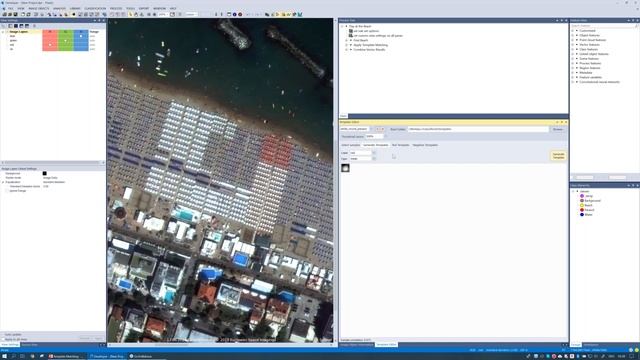This screenshot has height=360, width=640.
Task: Click the 'set custom view settings' process icon
Action: [351, 36]
